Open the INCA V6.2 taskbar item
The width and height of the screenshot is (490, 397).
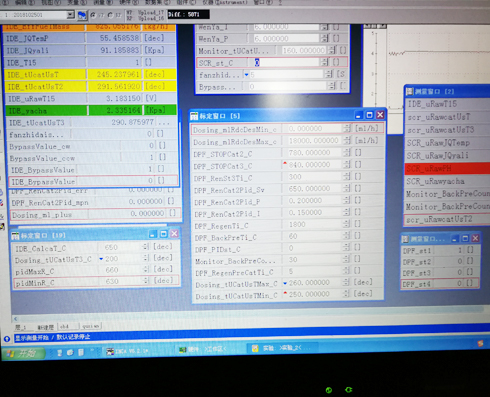pyautogui.click(x=127, y=351)
